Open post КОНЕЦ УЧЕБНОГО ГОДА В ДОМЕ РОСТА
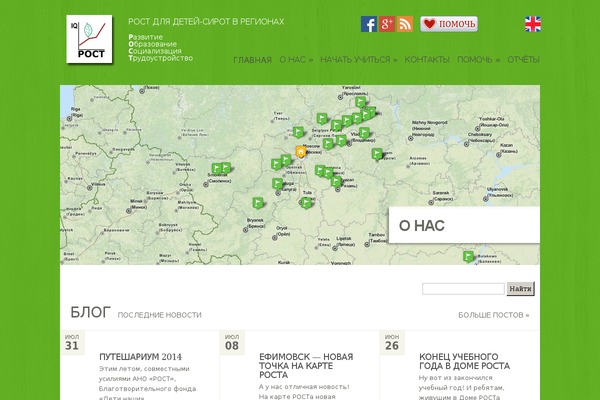Screen dimensions: 600x400 pos(464,361)
